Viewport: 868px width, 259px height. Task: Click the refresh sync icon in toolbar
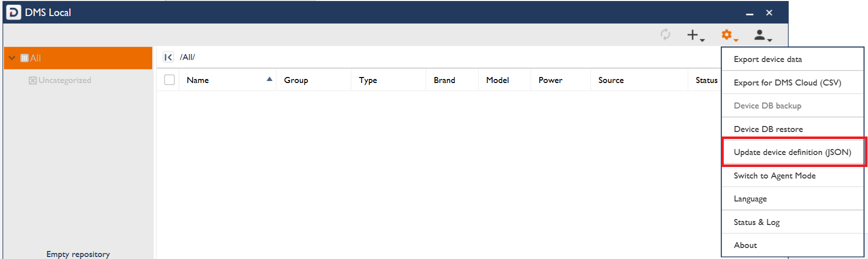pyautogui.click(x=665, y=34)
